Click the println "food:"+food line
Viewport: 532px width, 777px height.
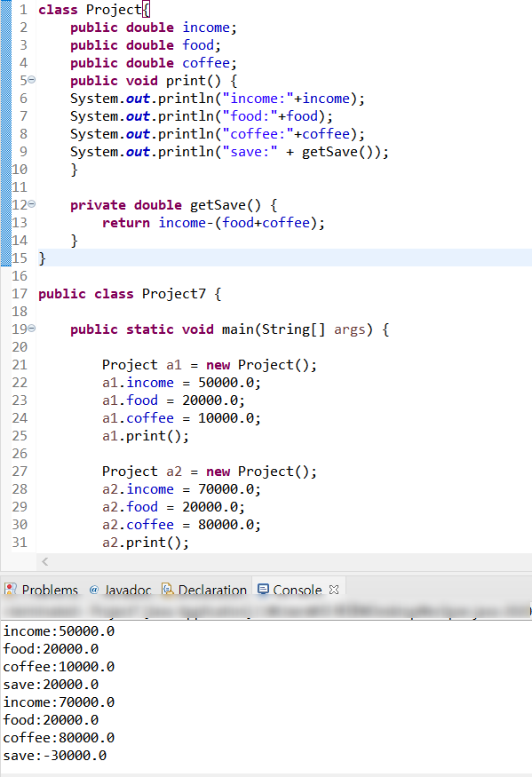click(202, 116)
